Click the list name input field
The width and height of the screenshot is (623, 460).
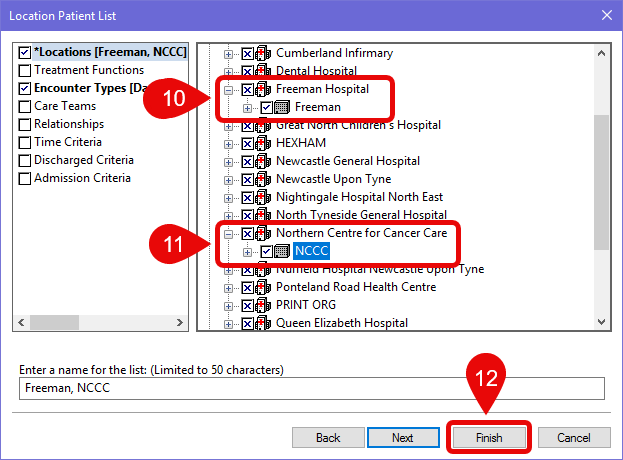312,388
